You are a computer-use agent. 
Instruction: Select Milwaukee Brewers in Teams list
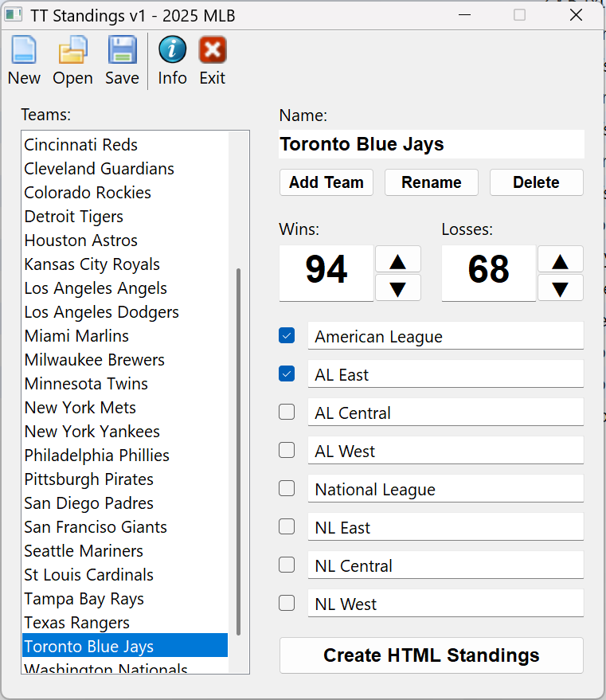click(x=125, y=360)
